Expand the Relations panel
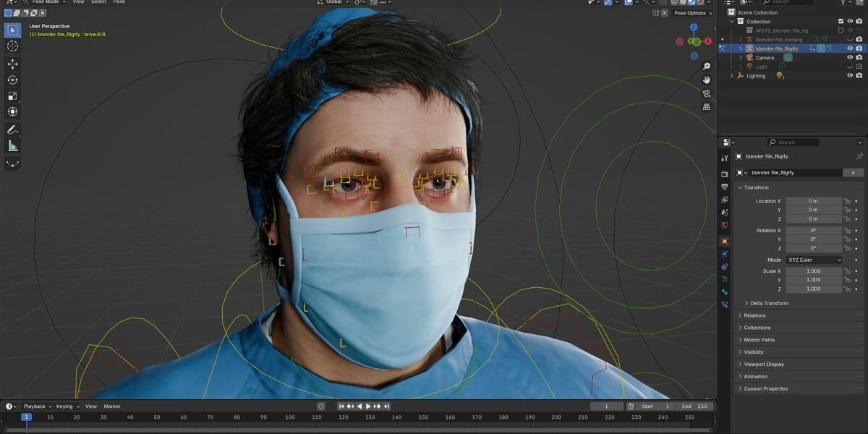The image size is (868, 434). coord(754,315)
